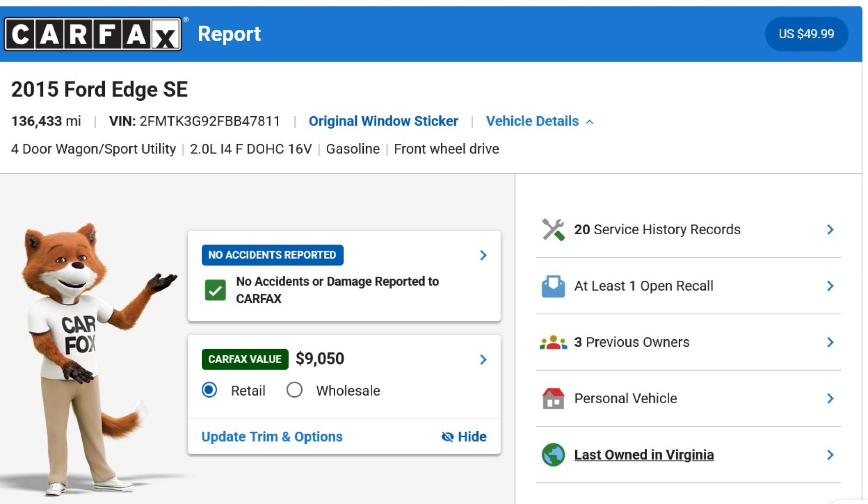Click the NO ACCIDENTS REPORTED badge
Viewport: 868px width, 504px height.
click(x=272, y=255)
